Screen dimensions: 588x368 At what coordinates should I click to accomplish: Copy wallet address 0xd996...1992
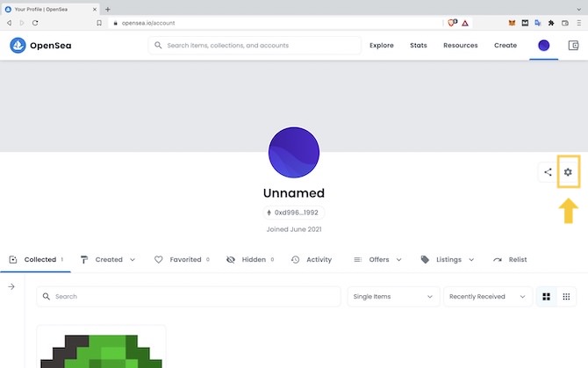click(x=293, y=213)
